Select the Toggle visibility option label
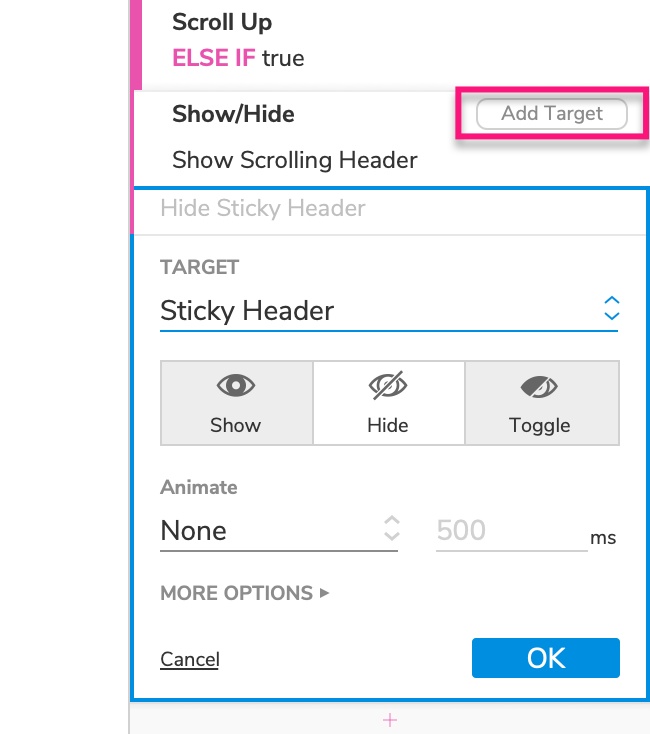This screenshot has width=650, height=734. pyautogui.click(x=540, y=425)
